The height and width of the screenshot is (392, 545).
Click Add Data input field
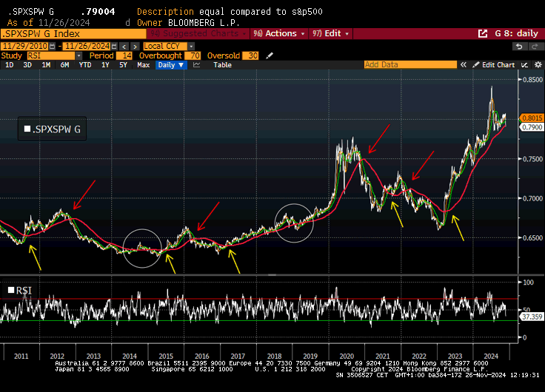(x=410, y=64)
